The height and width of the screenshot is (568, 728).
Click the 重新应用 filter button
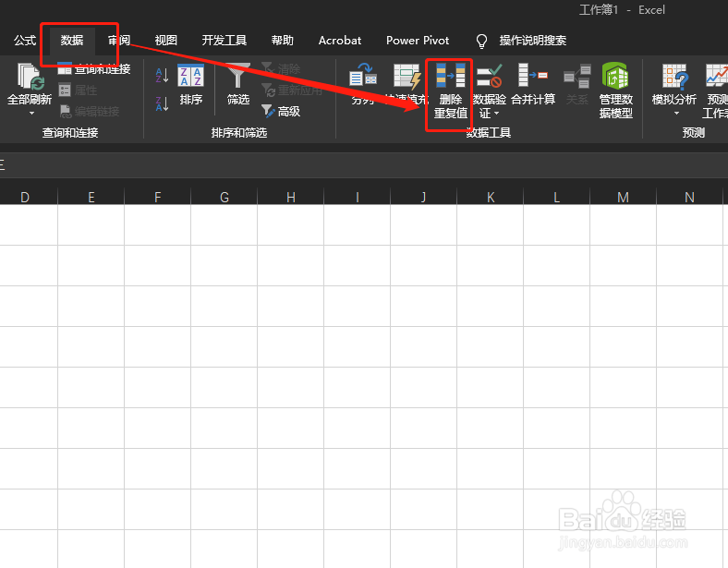point(292,90)
